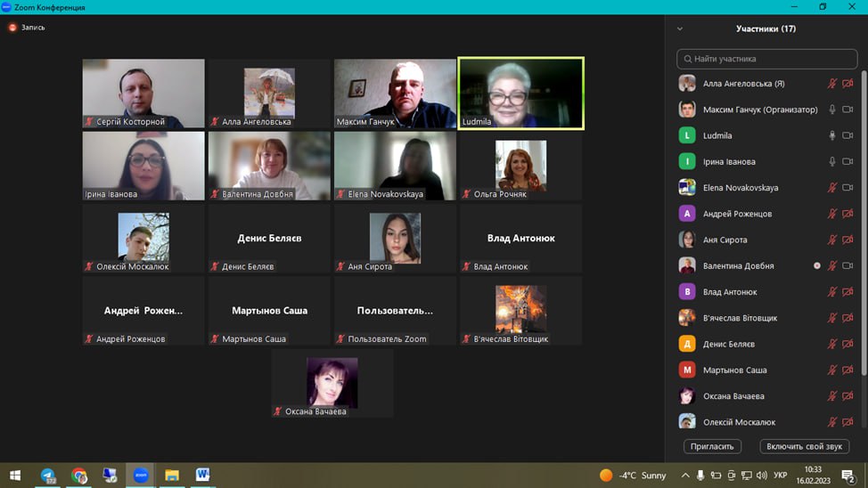Toggle camera icon for Алла Ангеловська in list
This screenshot has width=868, height=488.
pyautogui.click(x=848, y=84)
